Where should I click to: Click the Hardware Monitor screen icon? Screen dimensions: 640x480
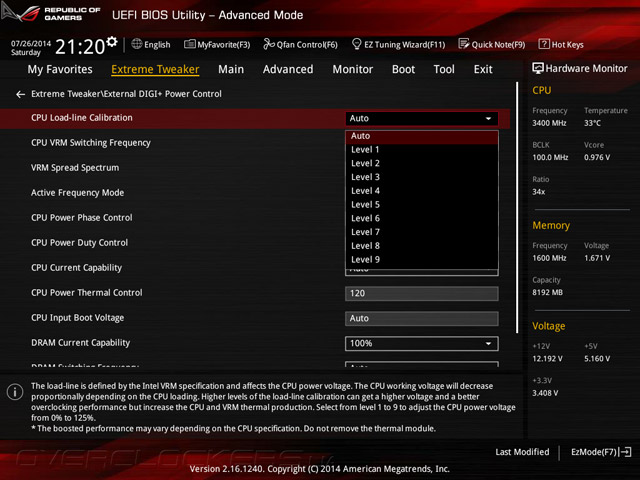click(x=538, y=68)
